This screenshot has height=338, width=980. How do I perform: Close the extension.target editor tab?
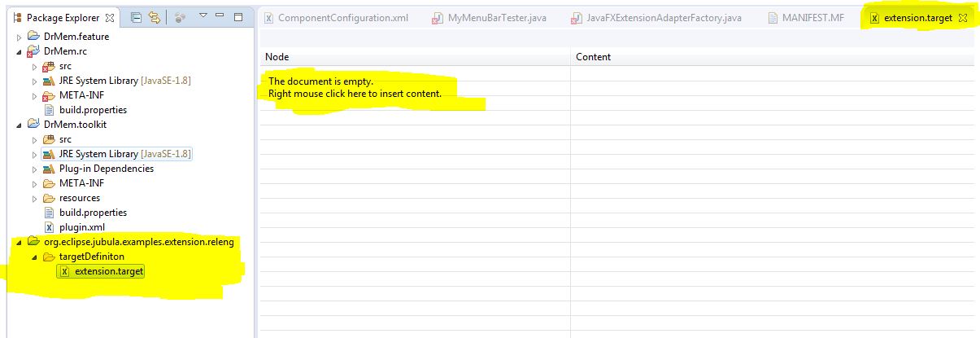click(x=962, y=18)
